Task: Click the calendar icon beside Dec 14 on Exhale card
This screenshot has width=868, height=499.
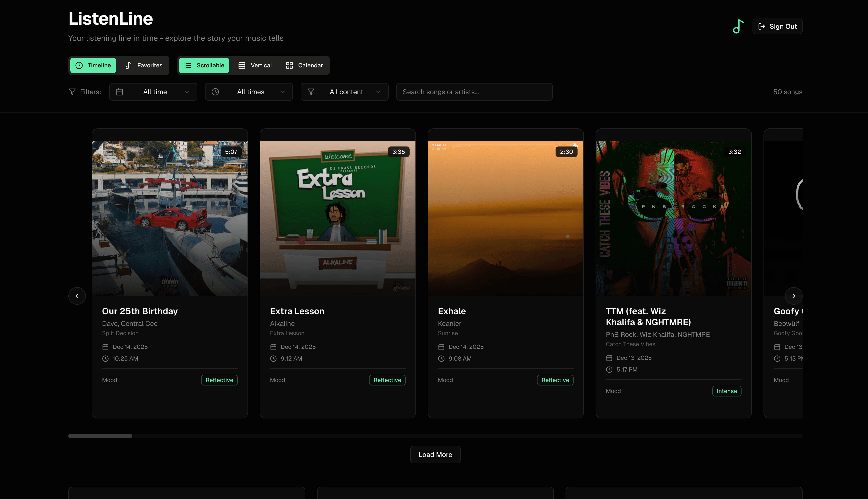Action: 441,346
